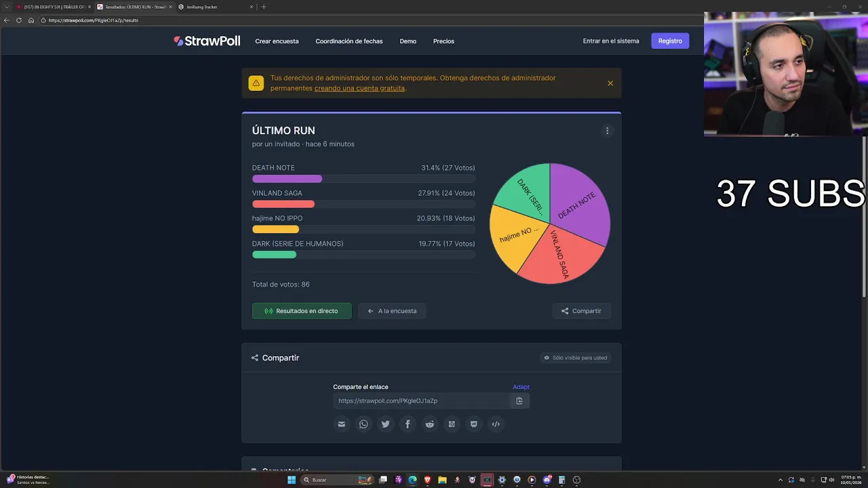Click 'Sólo visible para usted' eye badge
Screen dimensions: 868x488
(575, 358)
